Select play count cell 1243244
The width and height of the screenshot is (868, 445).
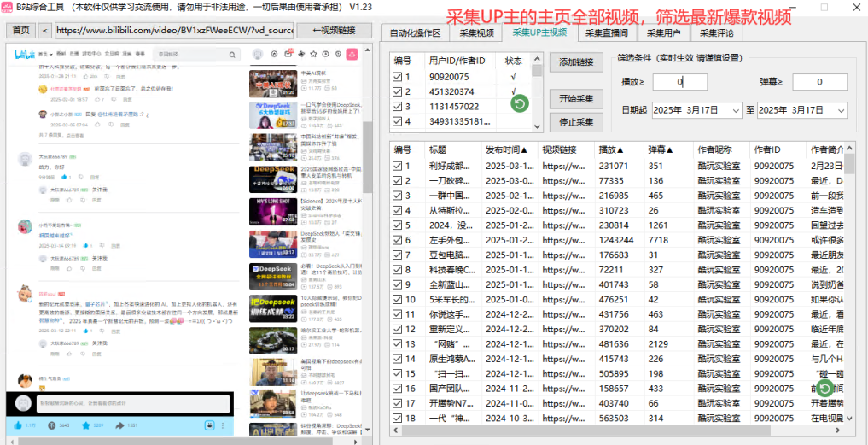point(615,240)
